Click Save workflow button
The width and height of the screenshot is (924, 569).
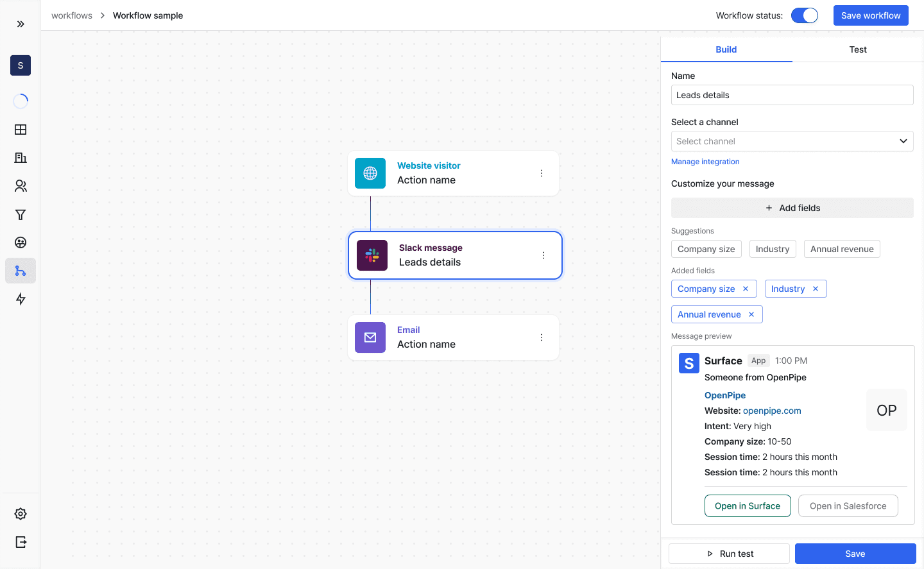[871, 15]
